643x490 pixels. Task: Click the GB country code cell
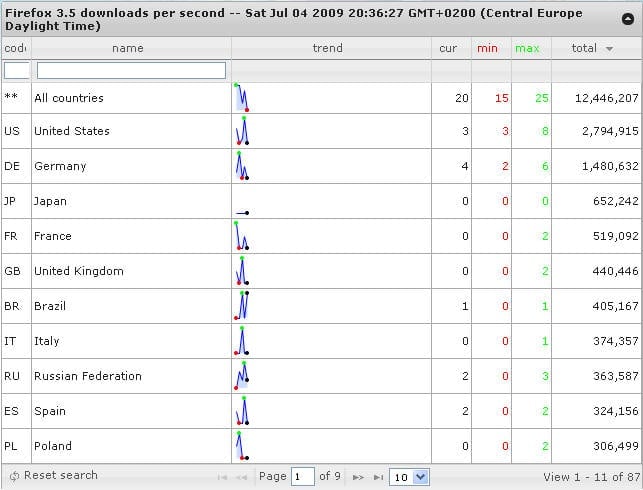pos(16,271)
